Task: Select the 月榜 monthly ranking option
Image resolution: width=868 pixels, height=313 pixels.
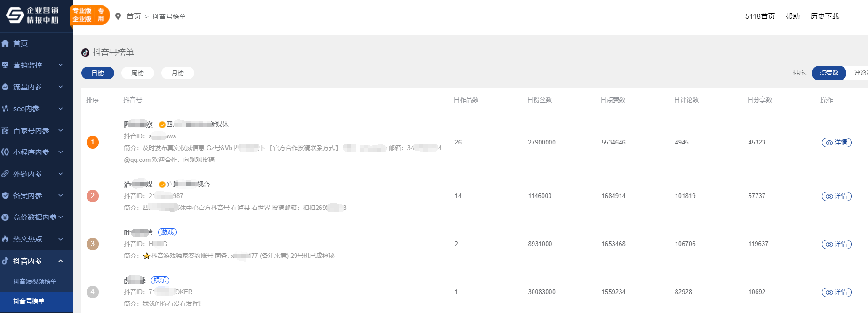Action: (x=177, y=73)
